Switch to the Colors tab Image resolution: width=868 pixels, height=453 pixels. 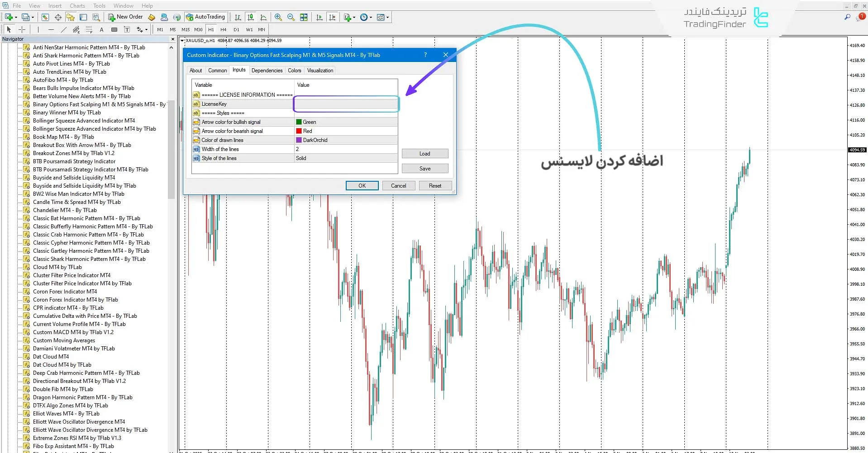(294, 70)
